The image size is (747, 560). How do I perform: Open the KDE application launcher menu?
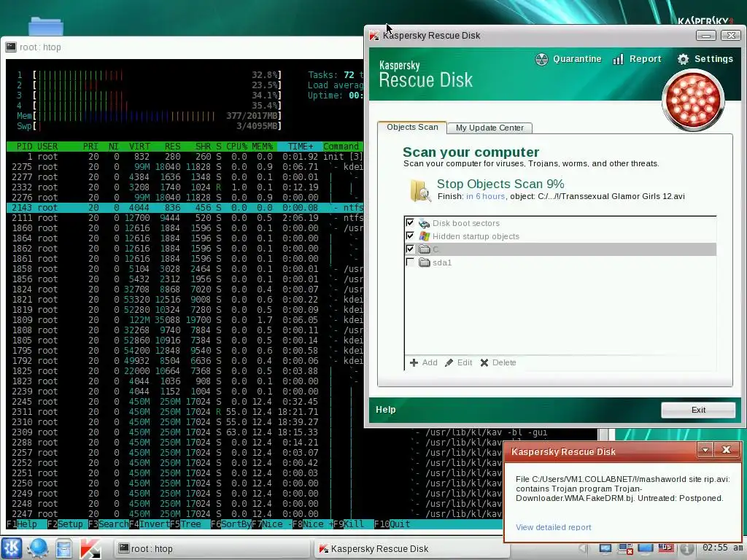coord(12,548)
